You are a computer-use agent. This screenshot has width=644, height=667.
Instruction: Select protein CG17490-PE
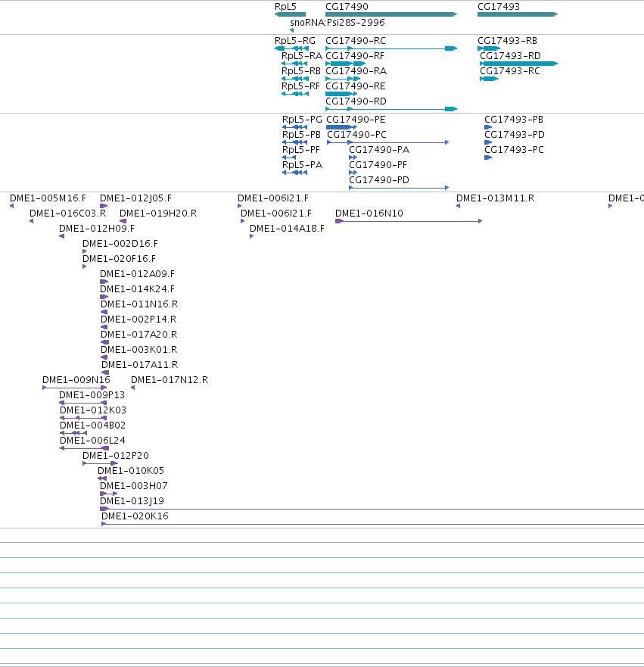(341, 127)
